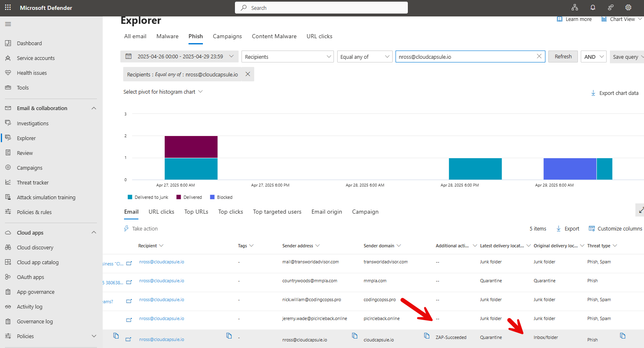Click the top Search box
The height and width of the screenshot is (348, 644).
pos(321,8)
